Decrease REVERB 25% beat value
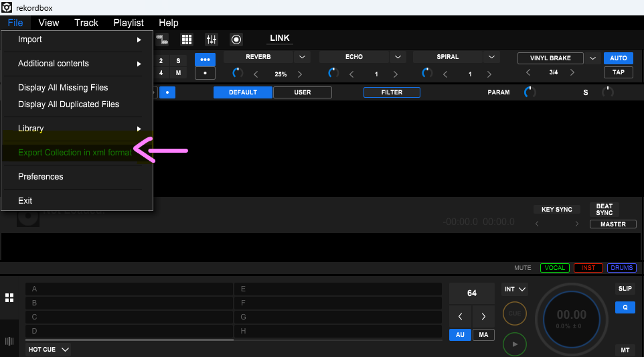 (x=256, y=74)
